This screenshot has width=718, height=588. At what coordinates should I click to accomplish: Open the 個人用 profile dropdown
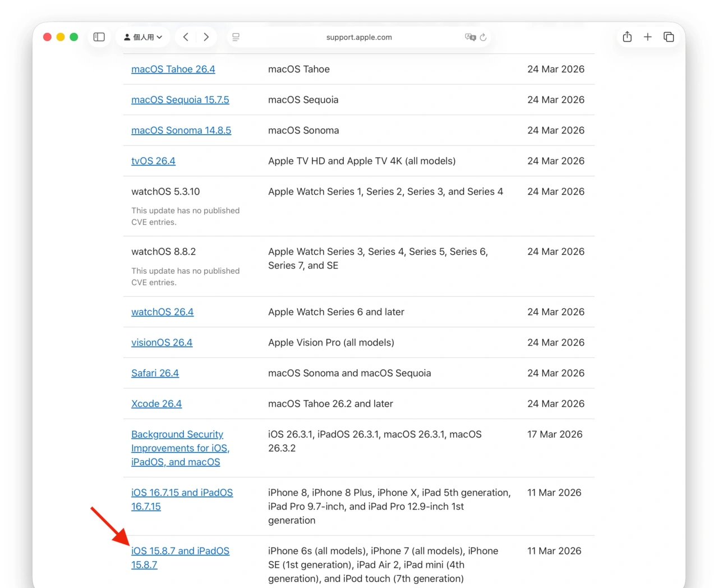(143, 36)
